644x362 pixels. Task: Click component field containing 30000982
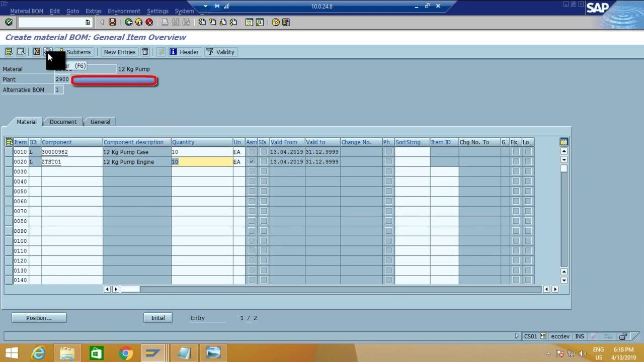coord(72,152)
